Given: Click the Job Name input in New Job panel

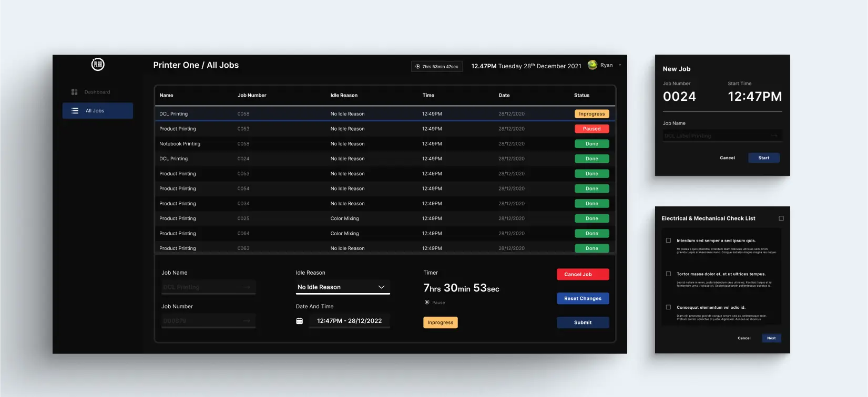Looking at the screenshot, I should click(722, 136).
